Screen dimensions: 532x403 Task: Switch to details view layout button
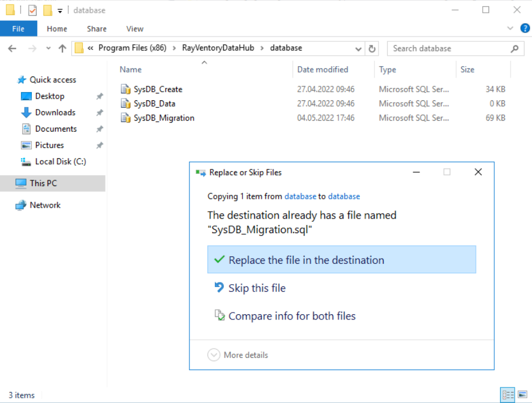pyautogui.click(x=508, y=395)
